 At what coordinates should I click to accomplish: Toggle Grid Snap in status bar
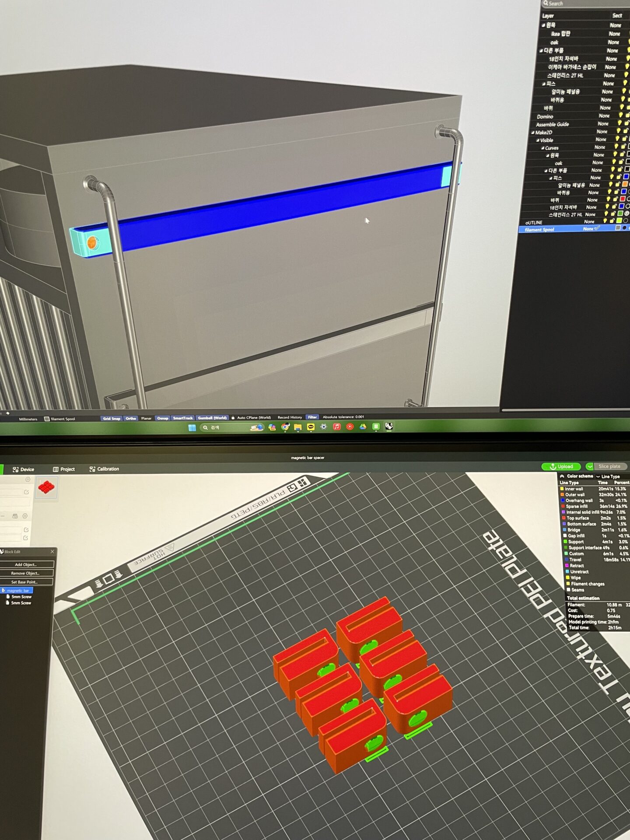coord(112,419)
